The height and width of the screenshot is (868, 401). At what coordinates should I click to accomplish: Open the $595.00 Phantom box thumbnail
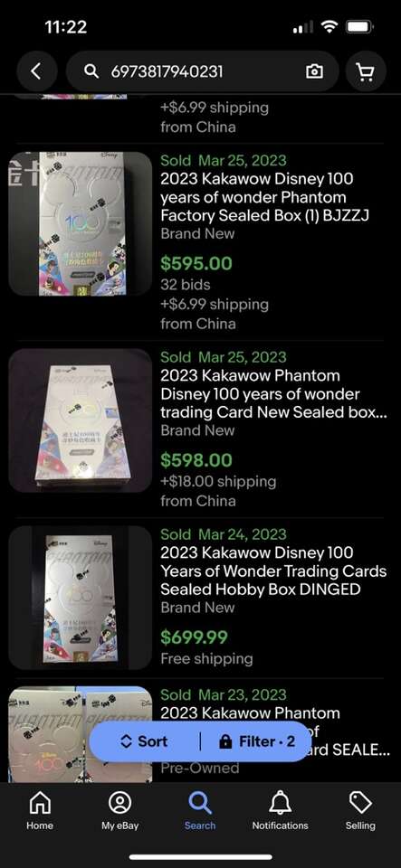point(81,223)
